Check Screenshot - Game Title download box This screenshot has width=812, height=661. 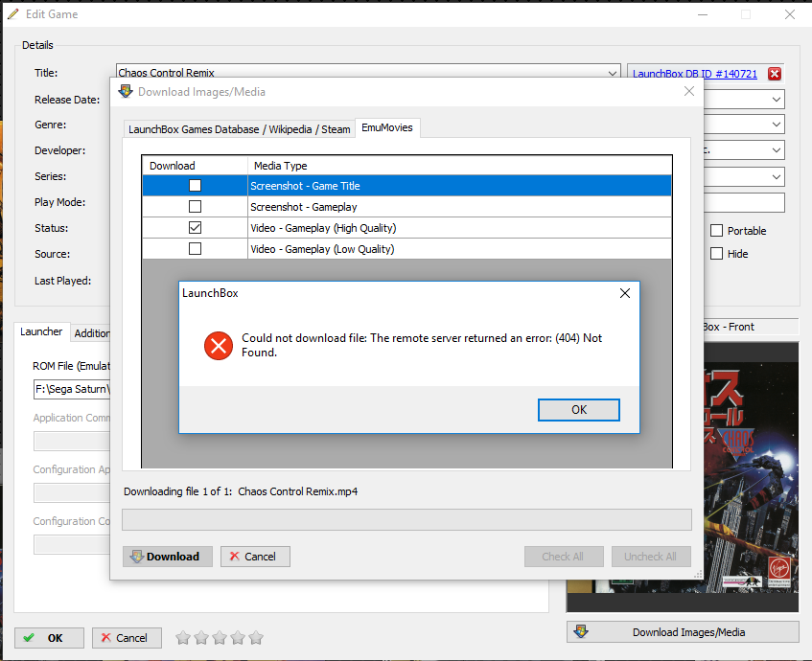(x=195, y=185)
